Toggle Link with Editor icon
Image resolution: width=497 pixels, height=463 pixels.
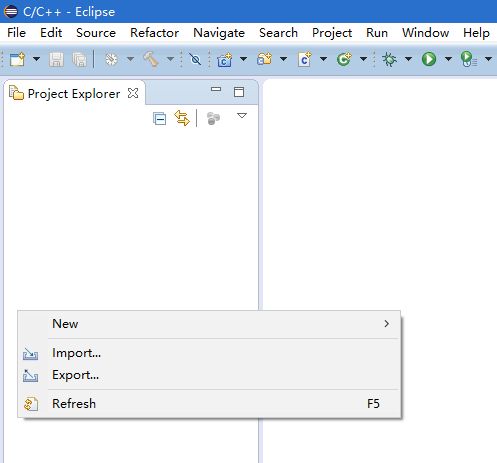[182, 118]
